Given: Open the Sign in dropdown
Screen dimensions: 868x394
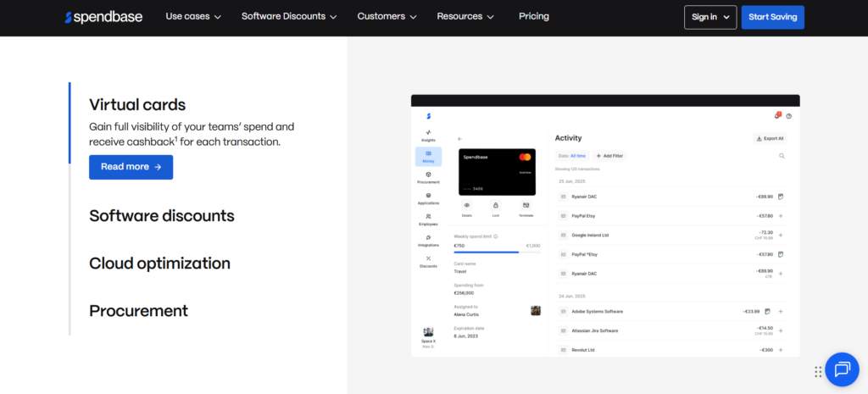Looking at the screenshot, I should (710, 17).
